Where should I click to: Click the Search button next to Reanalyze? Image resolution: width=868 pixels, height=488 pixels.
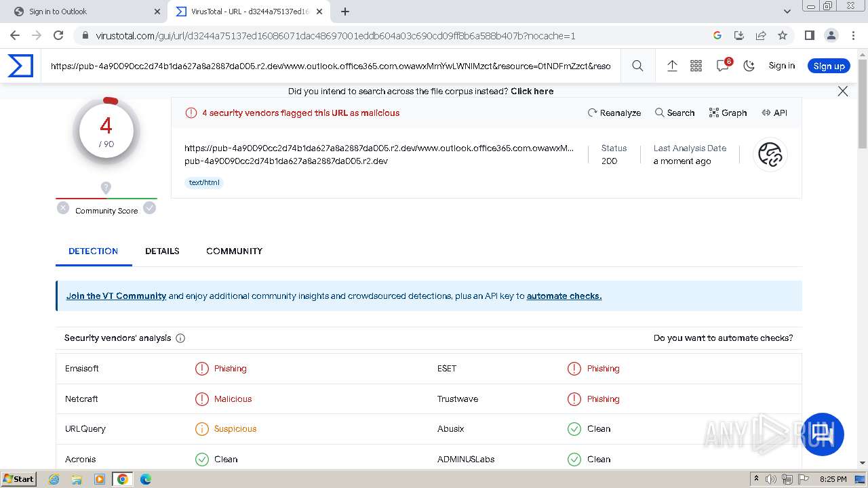click(675, 113)
